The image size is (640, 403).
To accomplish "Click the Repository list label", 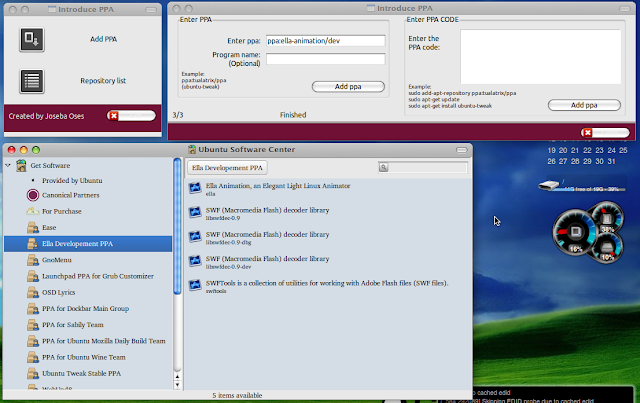I will 103,81.
